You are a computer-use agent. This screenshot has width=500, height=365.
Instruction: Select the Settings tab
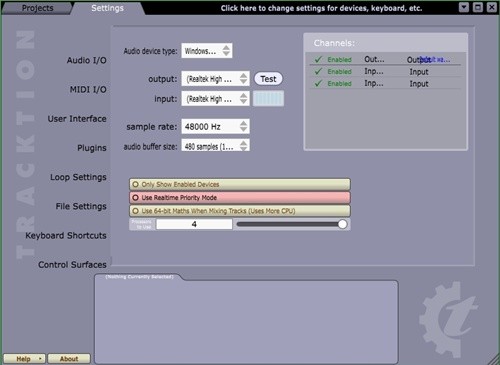tap(107, 8)
